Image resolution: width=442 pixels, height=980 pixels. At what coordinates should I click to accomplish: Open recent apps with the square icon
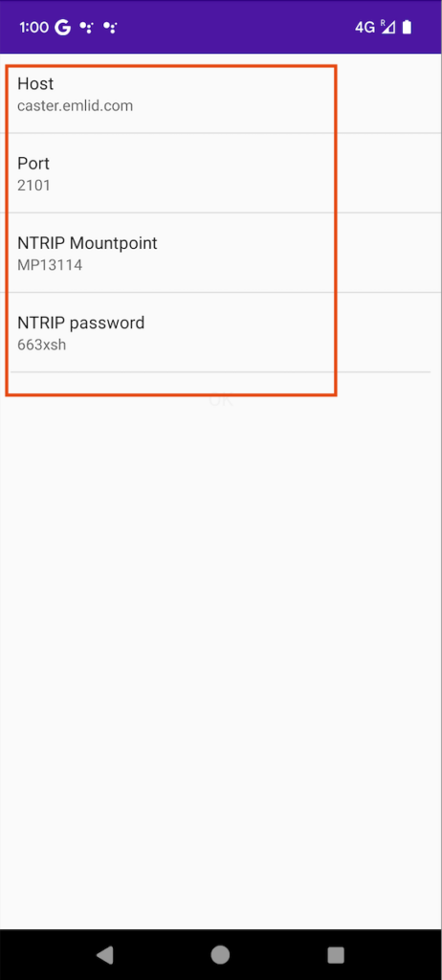(x=336, y=954)
